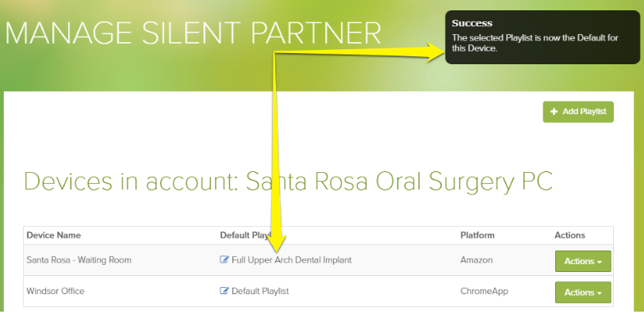The image size is (644, 314).
Task: Click edit icon beside Default Playlist
Action: pyautogui.click(x=224, y=291)
